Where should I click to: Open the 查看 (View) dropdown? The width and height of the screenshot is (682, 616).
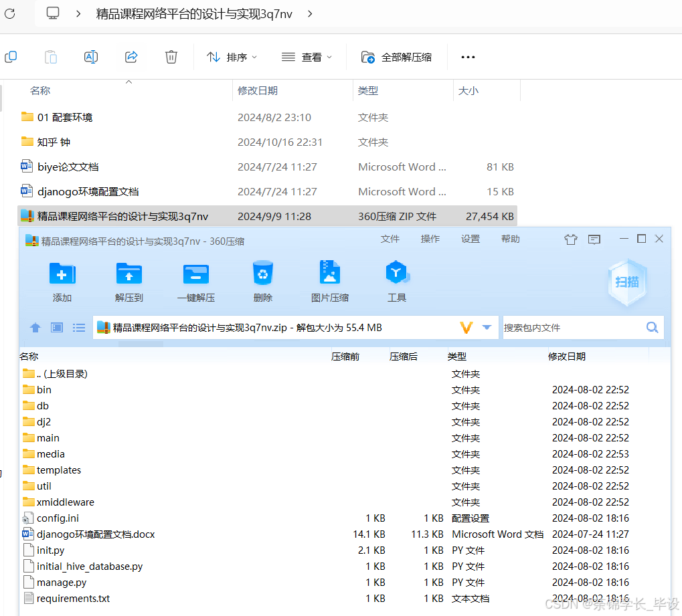307,57
